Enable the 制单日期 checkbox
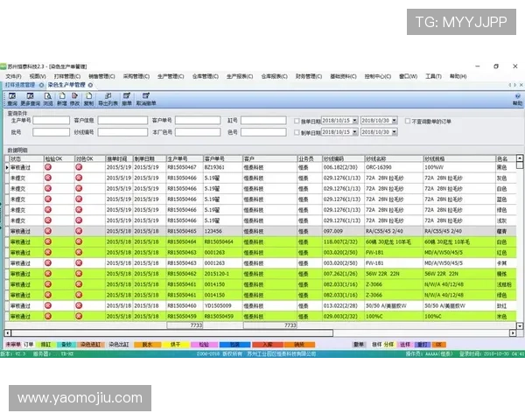 tap(297, 132)
